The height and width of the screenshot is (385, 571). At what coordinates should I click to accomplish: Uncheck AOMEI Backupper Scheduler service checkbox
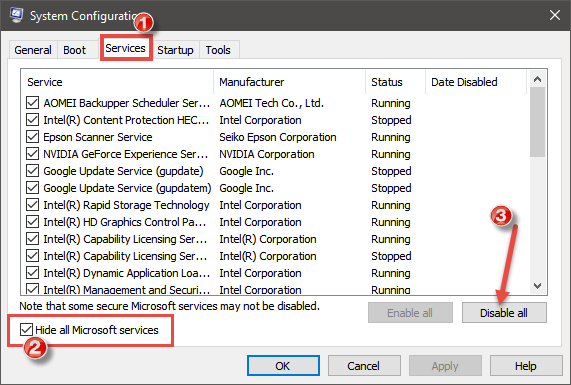32,103
